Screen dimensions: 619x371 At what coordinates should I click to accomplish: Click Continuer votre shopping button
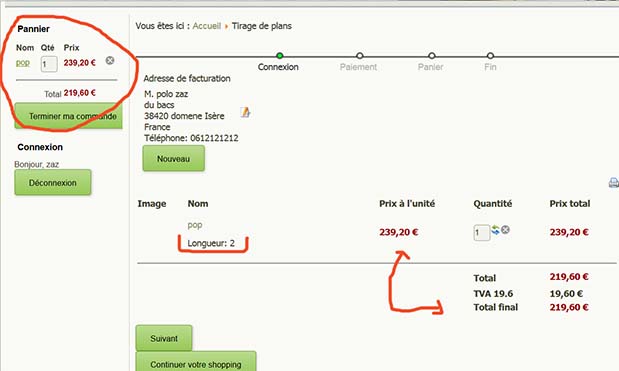click(196, 362)
